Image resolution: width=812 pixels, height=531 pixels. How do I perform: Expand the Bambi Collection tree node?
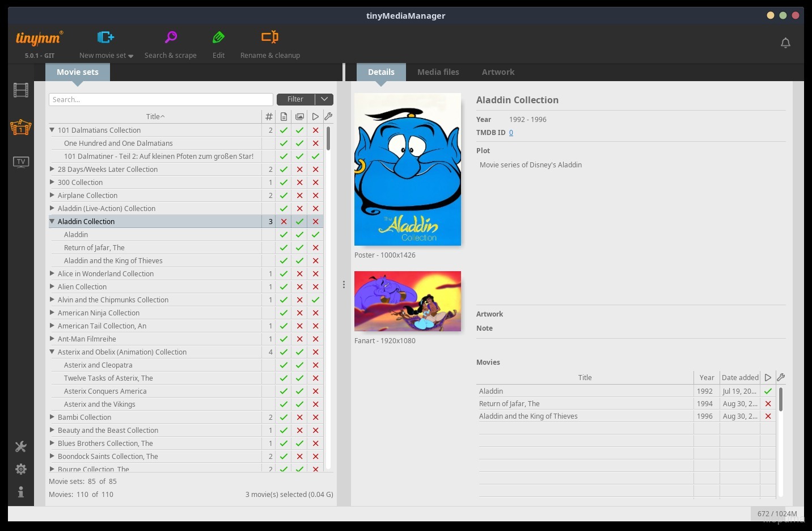52,417
